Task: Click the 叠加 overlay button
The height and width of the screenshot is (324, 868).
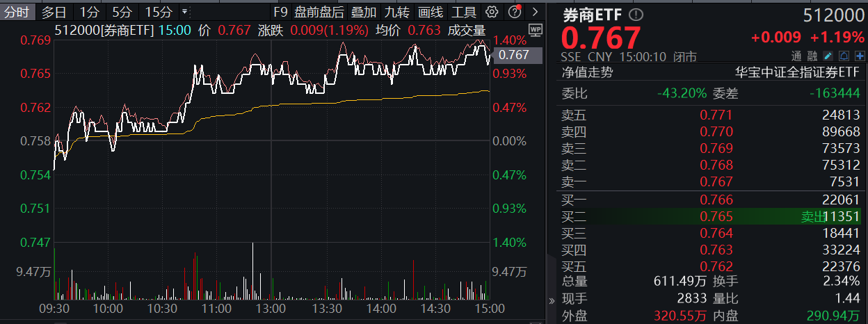Action: [x=364, y=12]
